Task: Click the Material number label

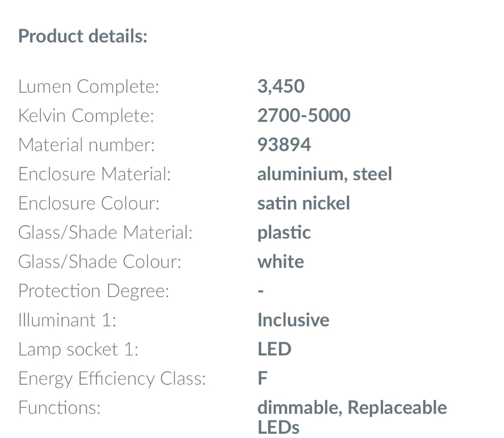Action: tap(86, 145)
